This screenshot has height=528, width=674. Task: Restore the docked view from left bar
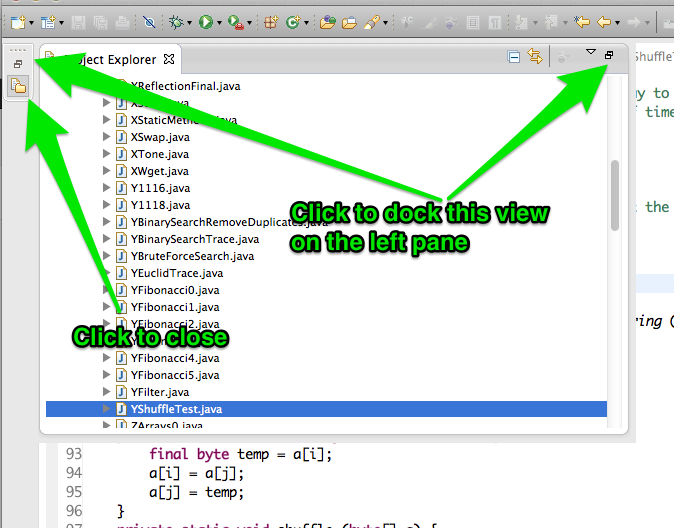18,64
